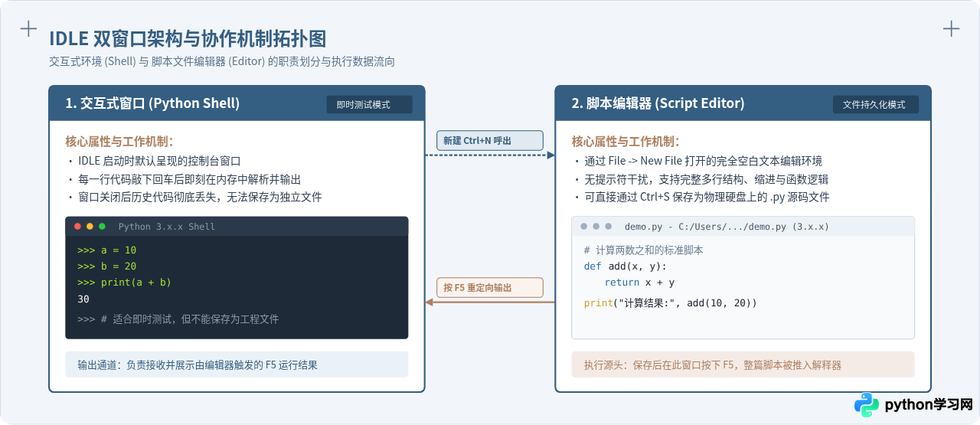Click the shell line >>> b = 20

click(106, 266)
